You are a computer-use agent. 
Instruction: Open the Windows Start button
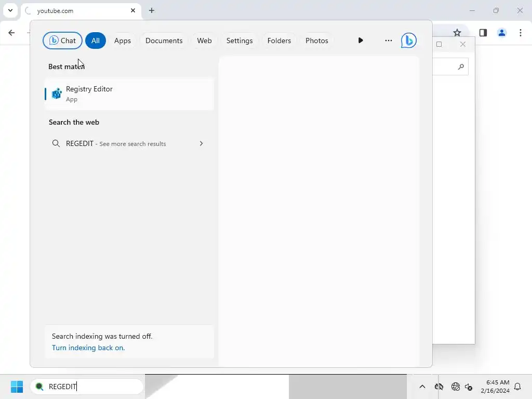pos(17,387)
